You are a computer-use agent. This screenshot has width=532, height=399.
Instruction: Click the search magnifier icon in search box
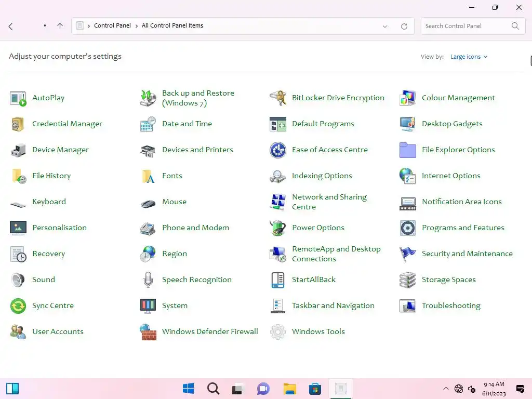point(515,26)
